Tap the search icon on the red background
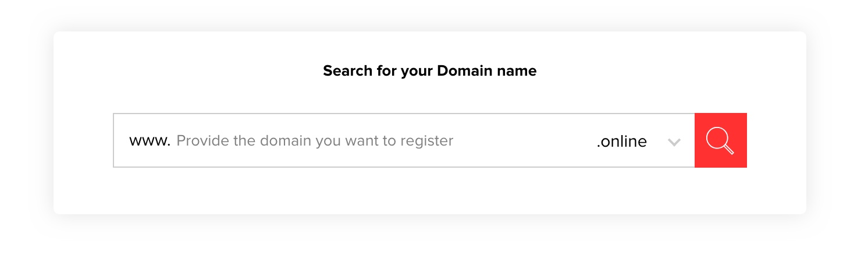 [x=720, y=140]
